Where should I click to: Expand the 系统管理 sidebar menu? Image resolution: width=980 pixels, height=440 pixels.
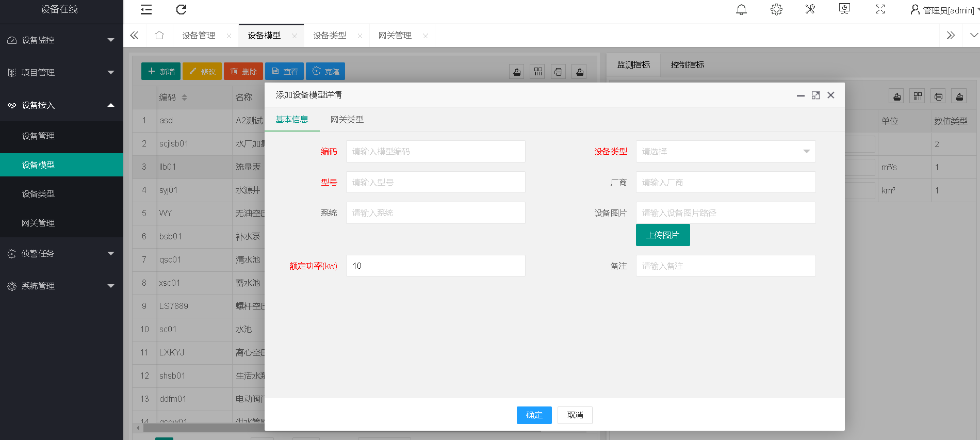click(x=61, y=286)
